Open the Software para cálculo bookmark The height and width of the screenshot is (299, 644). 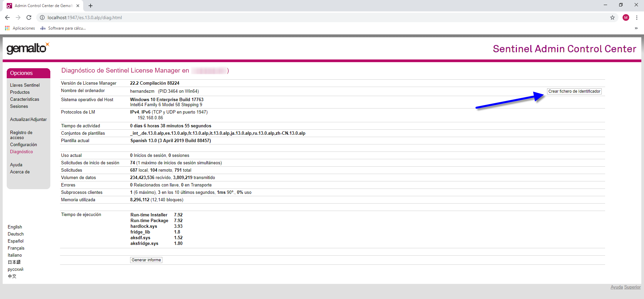pos(63,28)
